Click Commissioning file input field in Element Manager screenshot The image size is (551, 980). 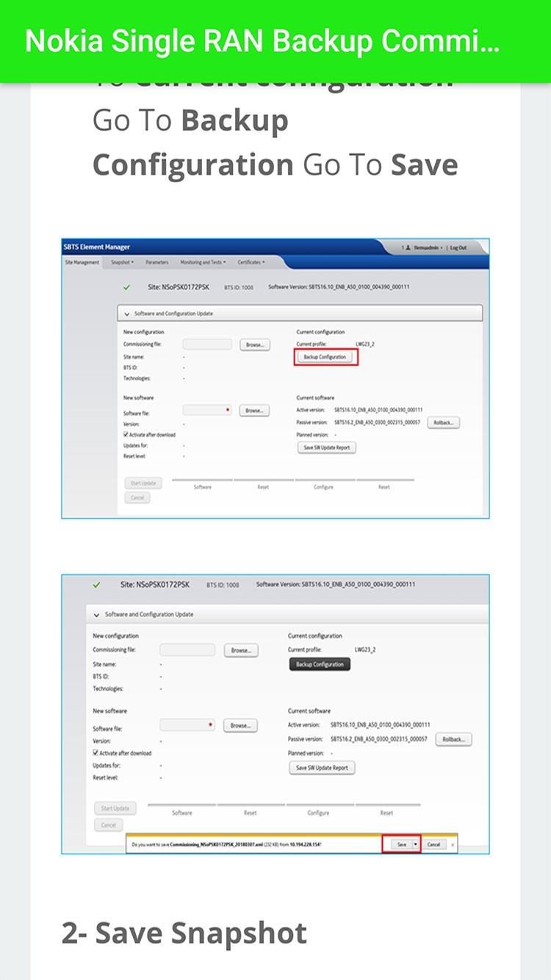pos(207,344)
